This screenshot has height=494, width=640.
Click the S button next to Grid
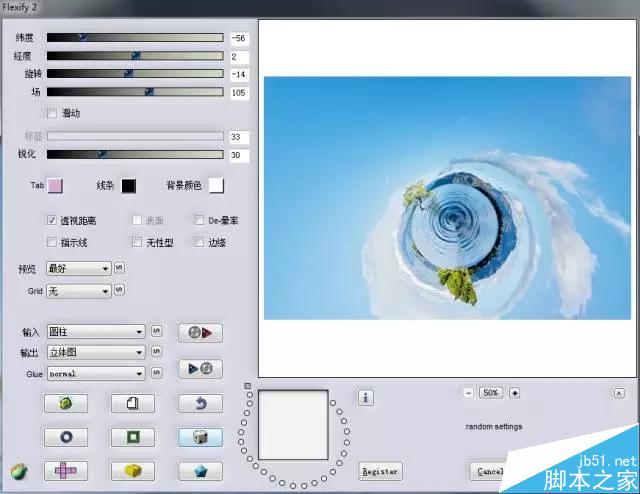pos(119,290)
